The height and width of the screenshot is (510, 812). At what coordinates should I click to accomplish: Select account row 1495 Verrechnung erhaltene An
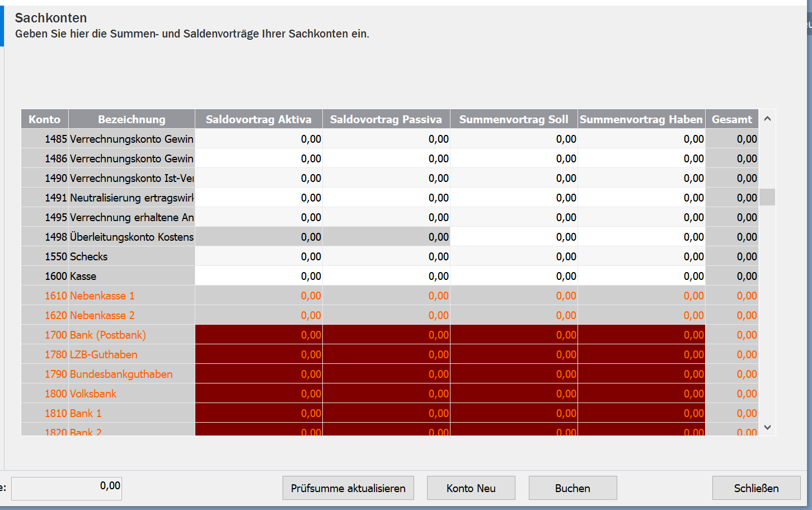pyautogui.click(x=389, y=217)
